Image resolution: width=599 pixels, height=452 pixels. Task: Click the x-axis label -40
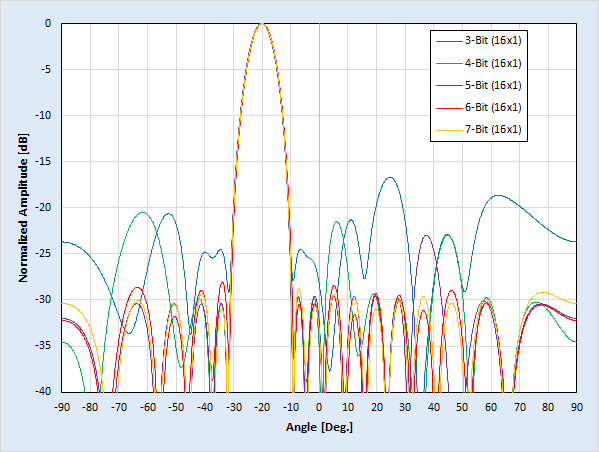tap(205, 407)
